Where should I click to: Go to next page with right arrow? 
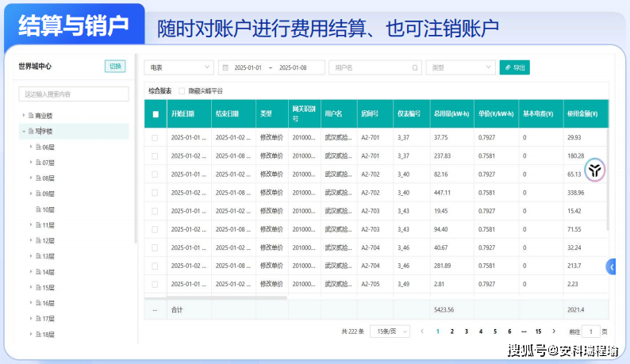554,331
